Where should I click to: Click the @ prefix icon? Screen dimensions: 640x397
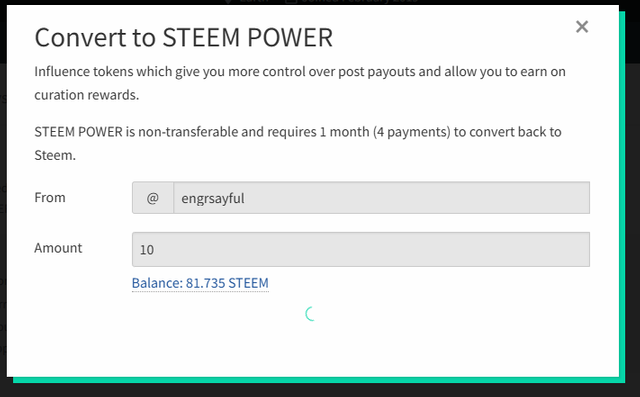click(x=153, y=198)
